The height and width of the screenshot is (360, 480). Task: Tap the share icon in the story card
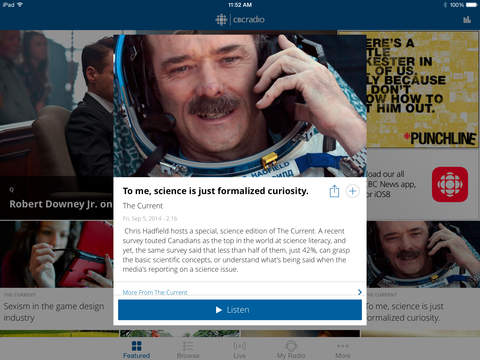click(334, 191)
